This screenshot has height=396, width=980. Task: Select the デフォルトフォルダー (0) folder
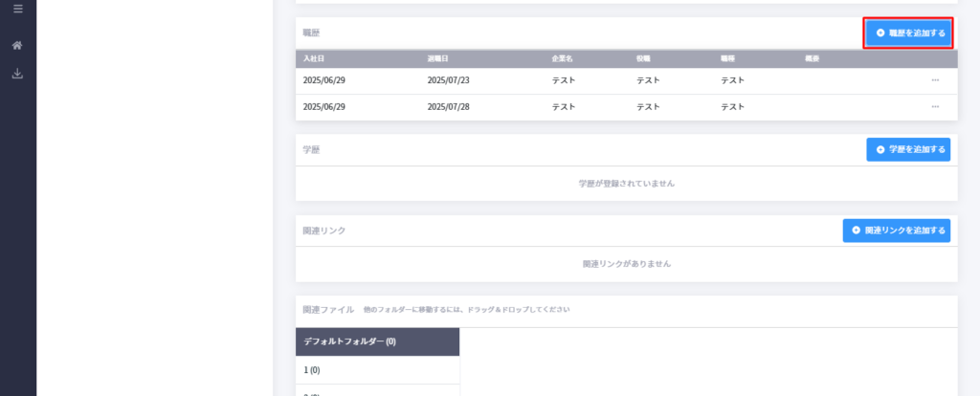click(x=377, y=341)
